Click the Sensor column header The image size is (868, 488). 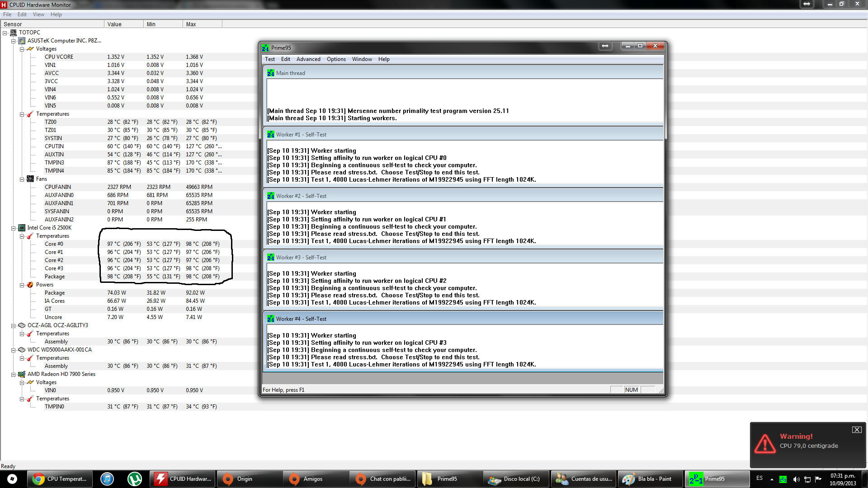point(52,24)
